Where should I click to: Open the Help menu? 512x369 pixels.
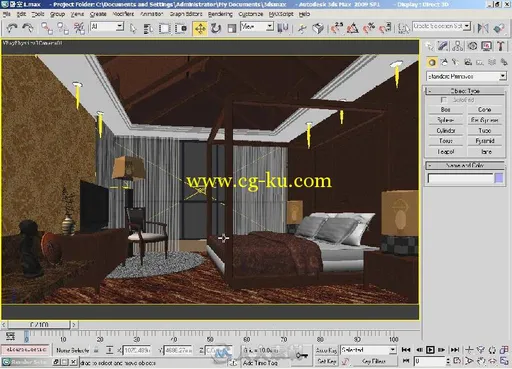(x=304, y=14)
